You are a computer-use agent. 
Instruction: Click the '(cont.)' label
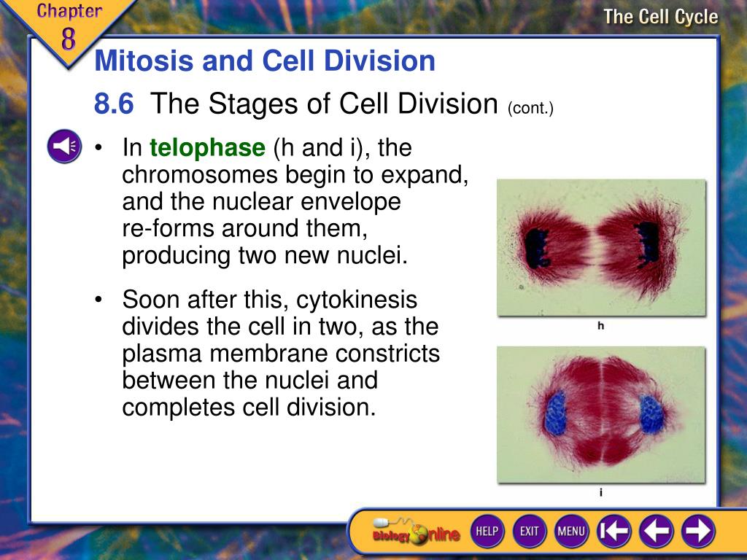(531, 108)
